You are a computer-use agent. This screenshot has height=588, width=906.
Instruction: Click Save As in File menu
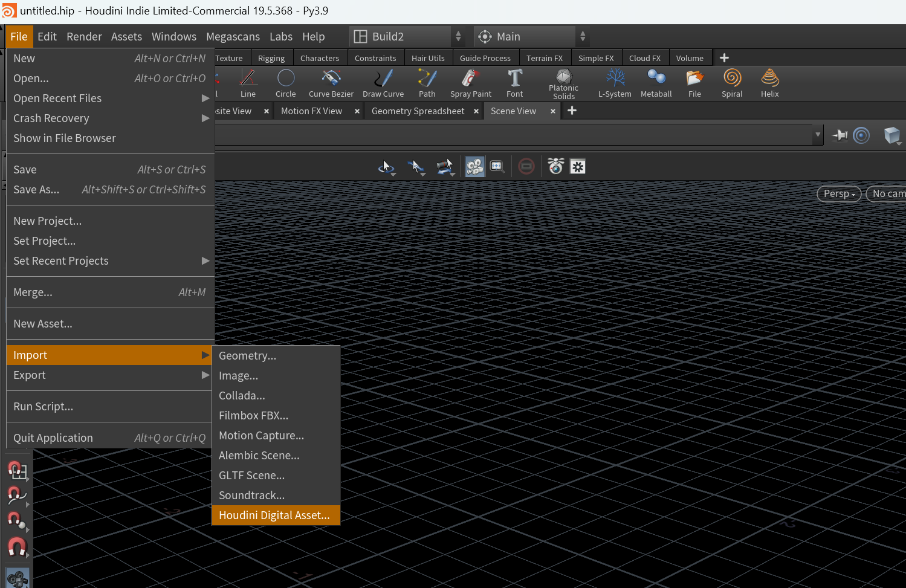tap(111, 190)
